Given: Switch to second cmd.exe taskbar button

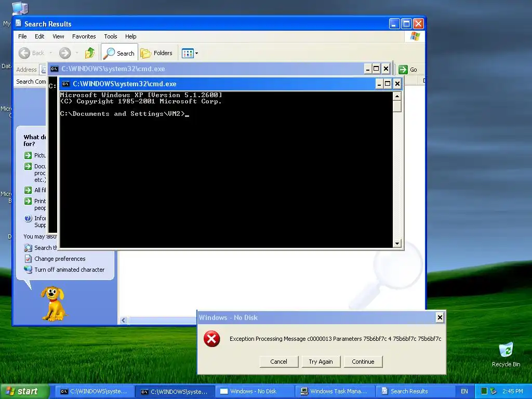Looking at the screenshot, I should 175,392.
